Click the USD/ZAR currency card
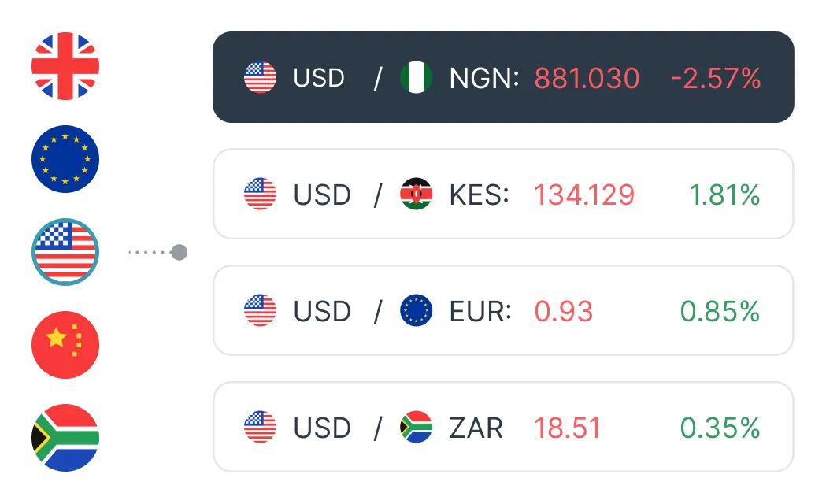 point(504,427)
